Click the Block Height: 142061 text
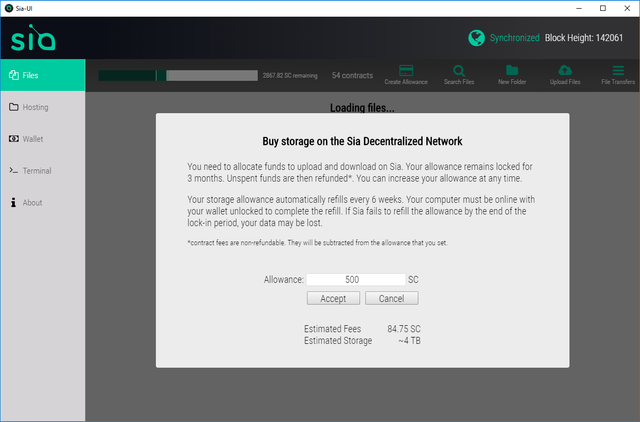640x422 pixels. point(584,38)
